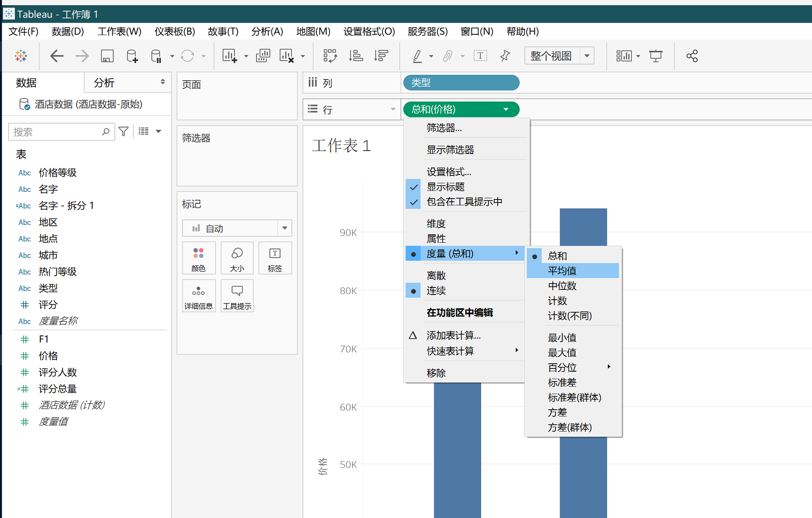Click the 标签 label marks card
The width and height of the screenshot is (812, 518).
point(275,258)
